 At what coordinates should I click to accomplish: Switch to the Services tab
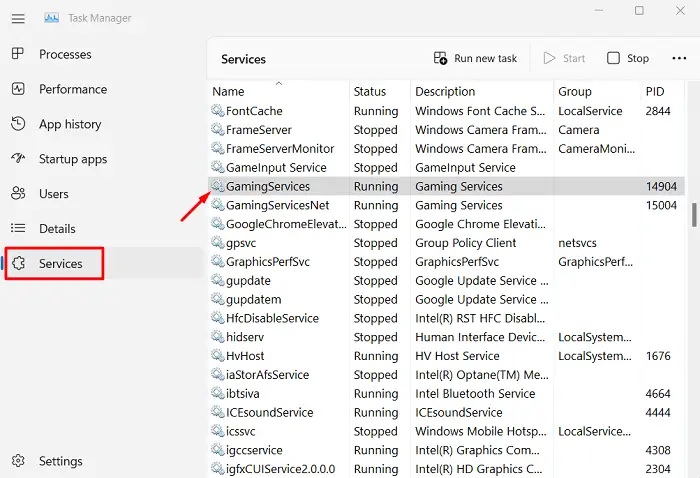60,264
